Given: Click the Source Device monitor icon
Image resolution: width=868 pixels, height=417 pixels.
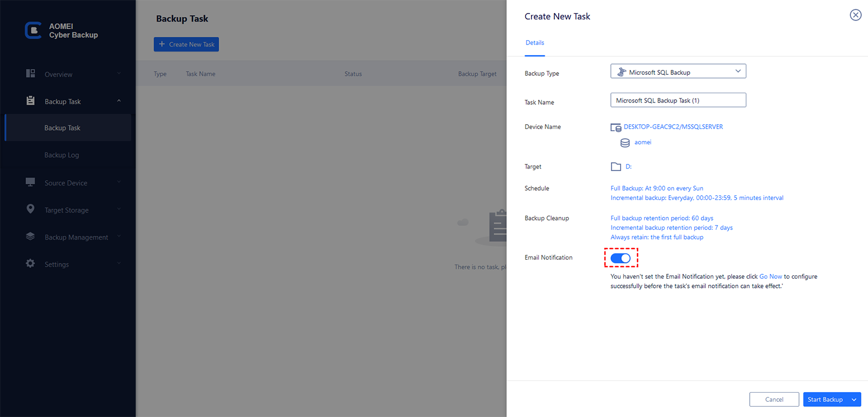Looking at the screenshot, I should pos(30,182).
